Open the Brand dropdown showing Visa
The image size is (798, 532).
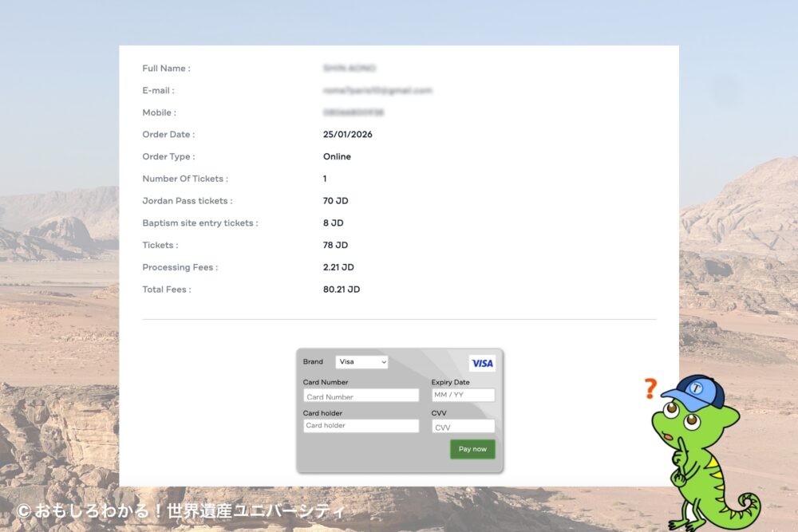pyautogui.click(x=361, y=362)
